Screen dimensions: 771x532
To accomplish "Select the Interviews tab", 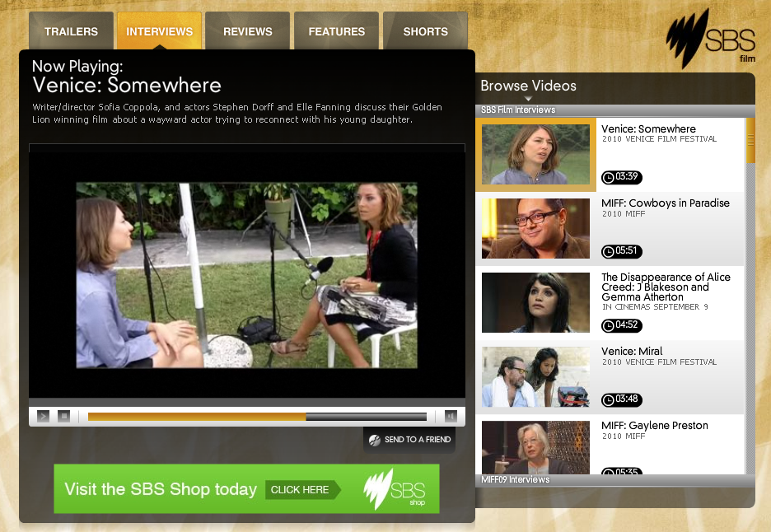I will 159,31.
